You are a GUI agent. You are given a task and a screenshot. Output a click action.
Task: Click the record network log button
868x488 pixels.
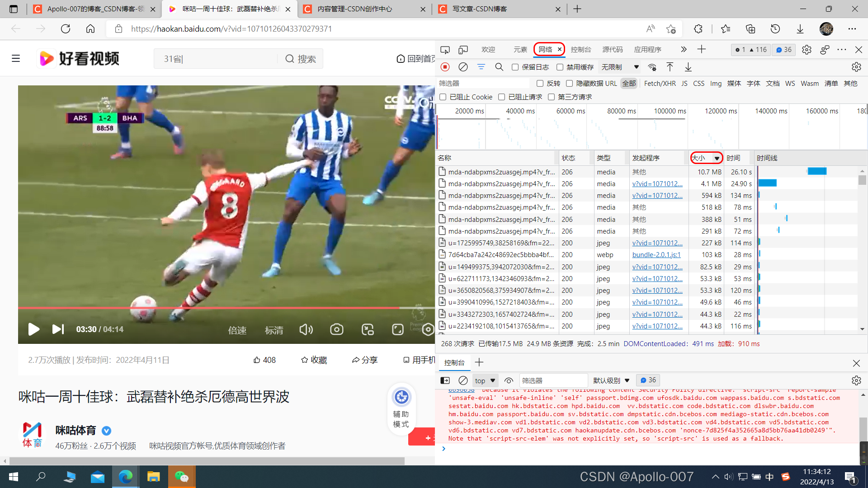(x=445, y=67)
